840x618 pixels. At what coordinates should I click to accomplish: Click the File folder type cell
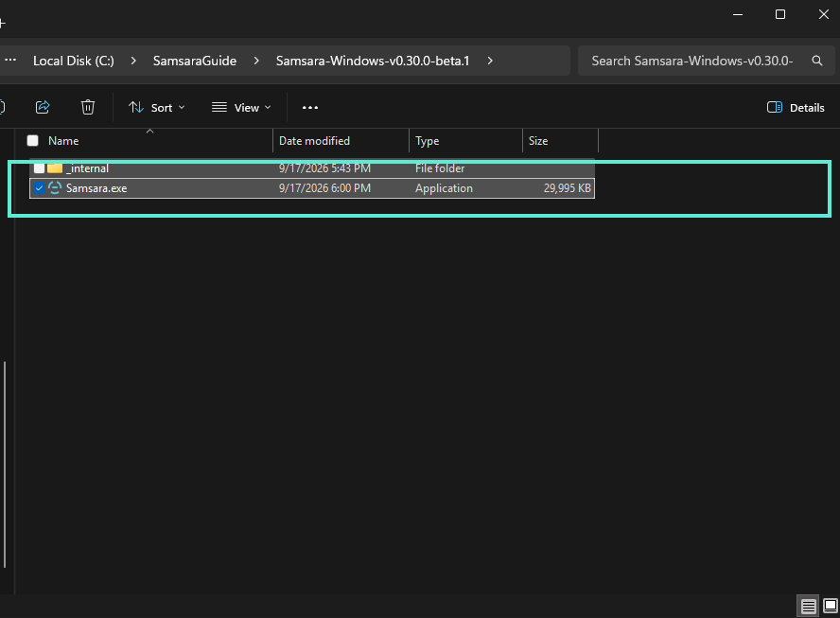pos(440,168)
